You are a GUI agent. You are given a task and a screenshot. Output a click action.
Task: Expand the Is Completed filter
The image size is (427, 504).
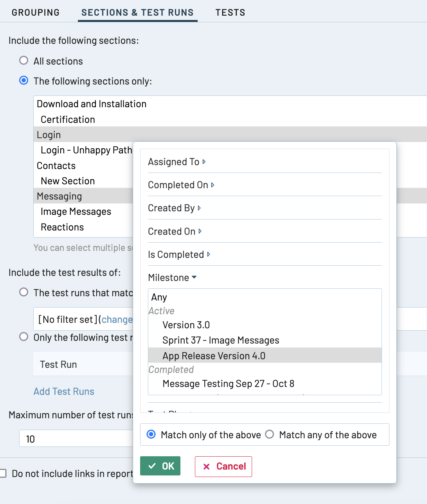179,255
